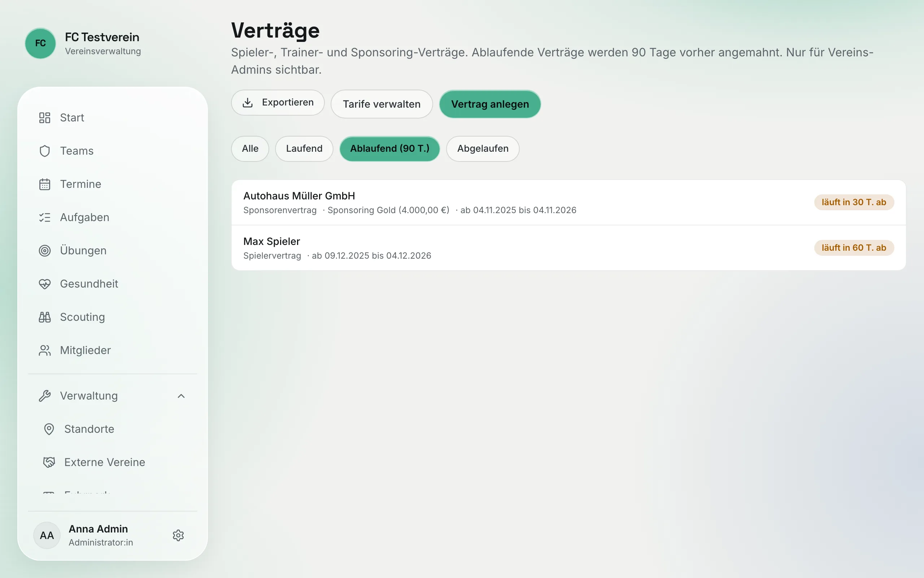Click the Teams shield icon
This screenshot has width=924, height=578.
pyautogui.click(x=45, y=151)
